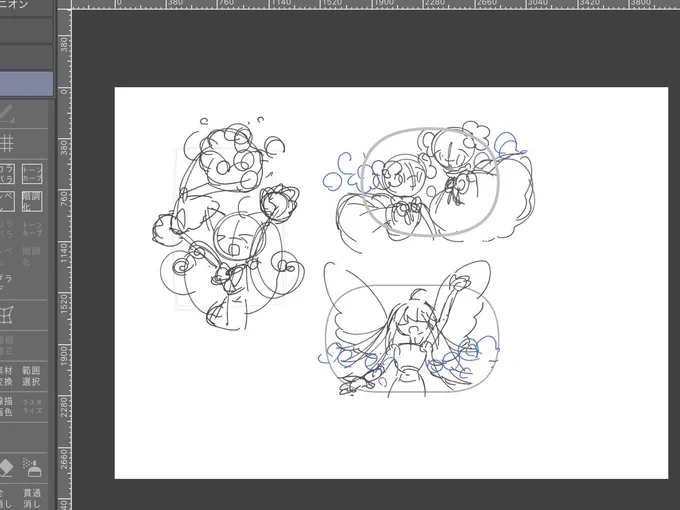Click the ラスタライズ rasterize button
The image size is (680, 510).
(32, 406)
